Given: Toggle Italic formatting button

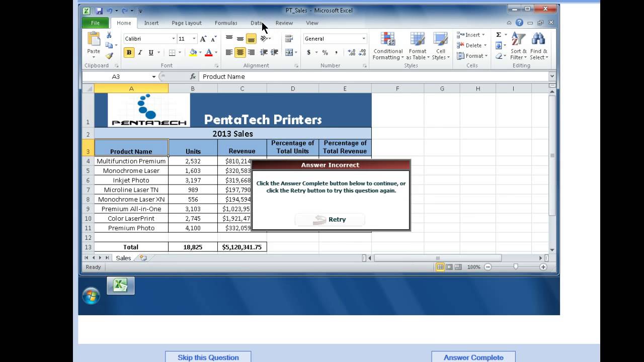Looking at the screenshot, I should tap(140, 52).
